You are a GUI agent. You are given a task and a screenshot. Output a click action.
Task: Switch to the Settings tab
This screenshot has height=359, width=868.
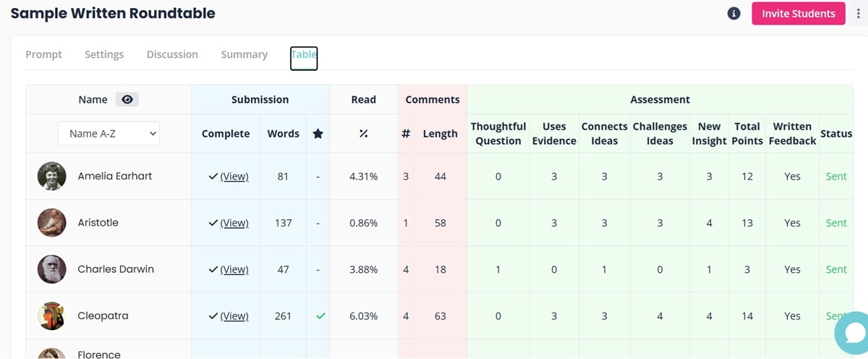[104, 54]
